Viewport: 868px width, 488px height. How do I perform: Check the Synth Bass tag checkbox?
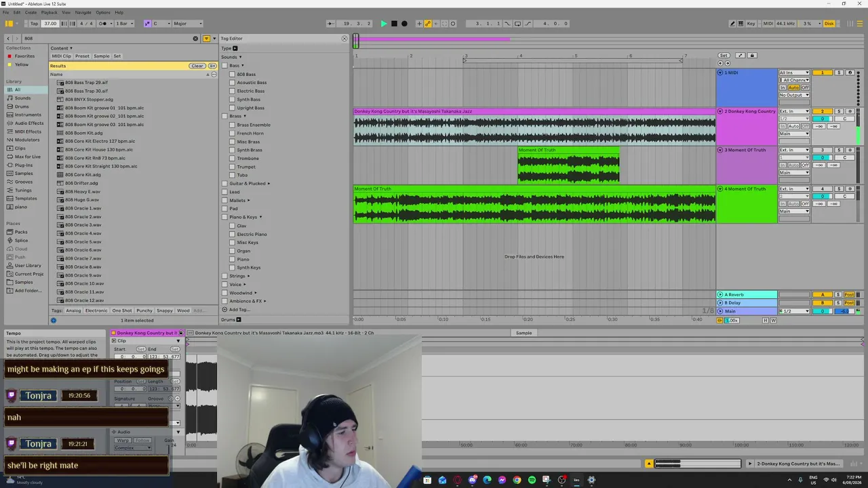(x=232, y=100)
